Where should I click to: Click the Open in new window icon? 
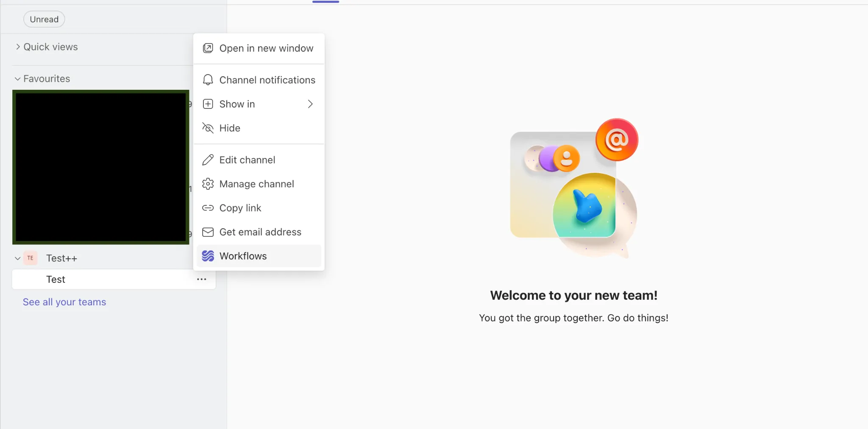(x=208, y=48)
